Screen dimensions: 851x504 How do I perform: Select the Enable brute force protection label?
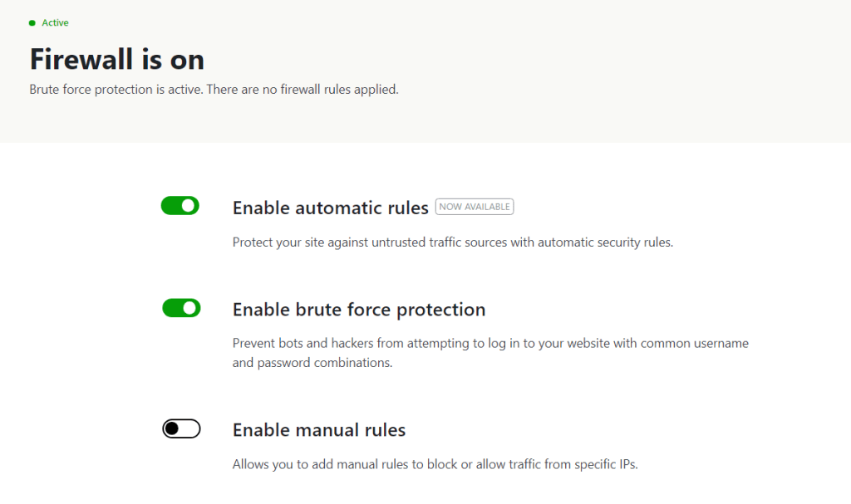point(359,308)
